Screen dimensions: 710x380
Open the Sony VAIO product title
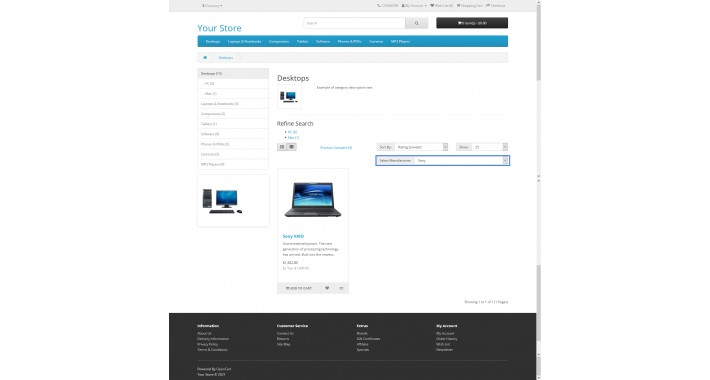293,236
